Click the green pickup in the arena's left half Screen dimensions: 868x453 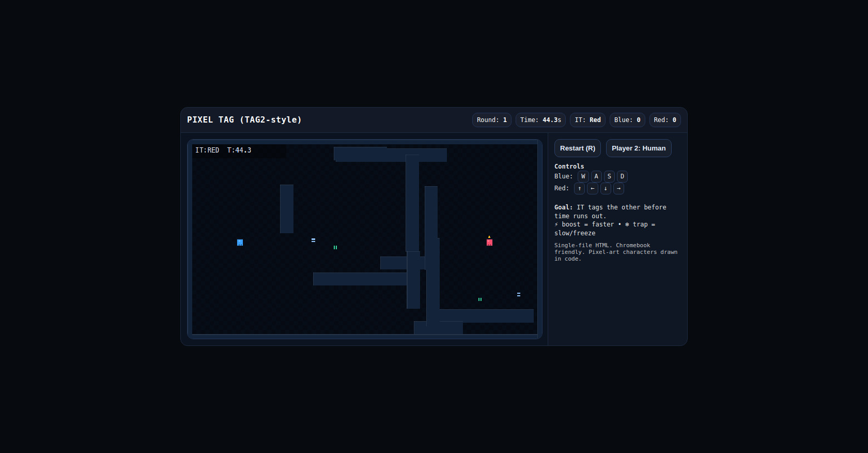[335, 248]
